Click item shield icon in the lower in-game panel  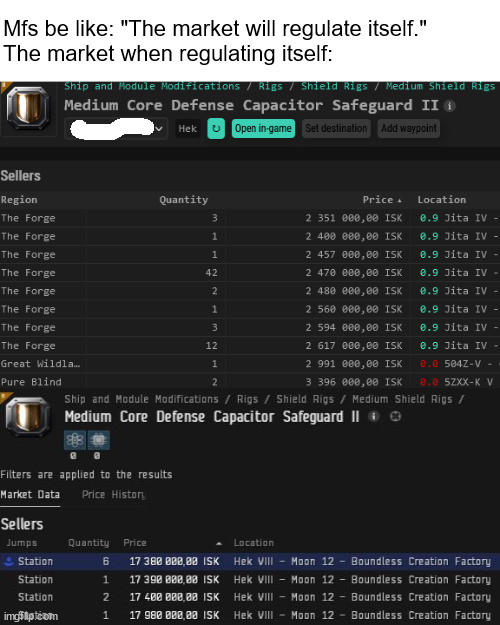tap(28, 417)
